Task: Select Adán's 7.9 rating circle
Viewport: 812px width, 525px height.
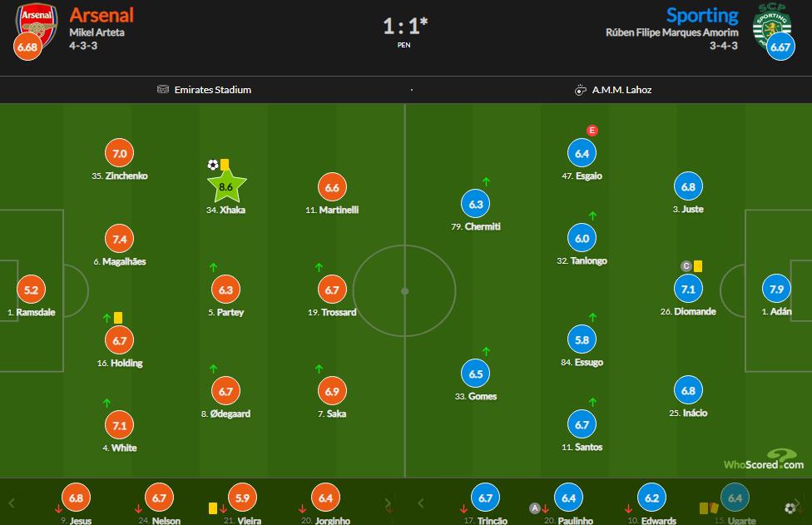Action: click(x=775, y=290)
